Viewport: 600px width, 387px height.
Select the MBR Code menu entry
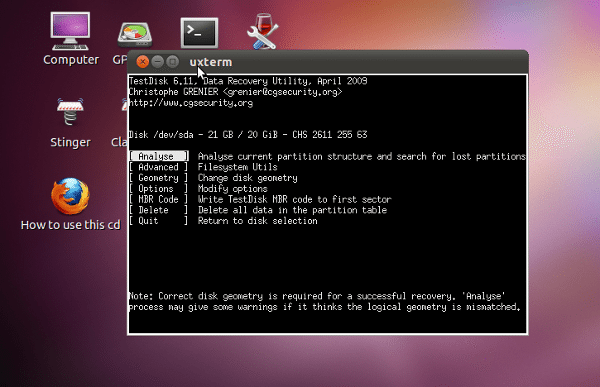pos(159,199)
